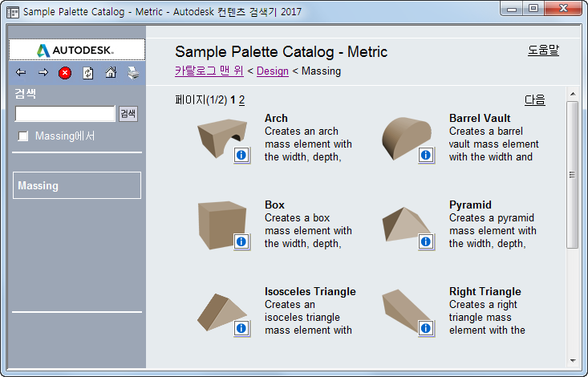Viewport: 588px width, 377px height.
Task: Navigate to the Design breadcrumb link
Action: (273, 71)
